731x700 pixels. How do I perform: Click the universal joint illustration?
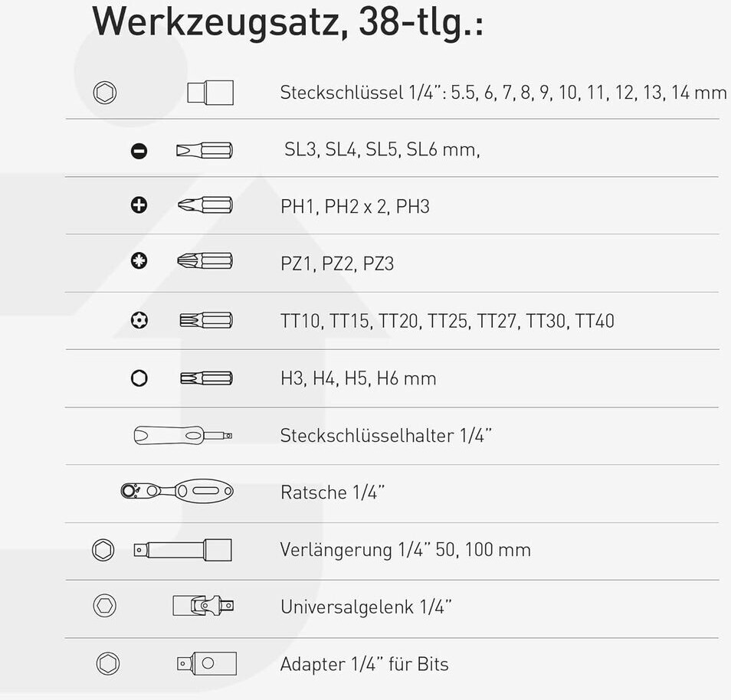point(203,606)
